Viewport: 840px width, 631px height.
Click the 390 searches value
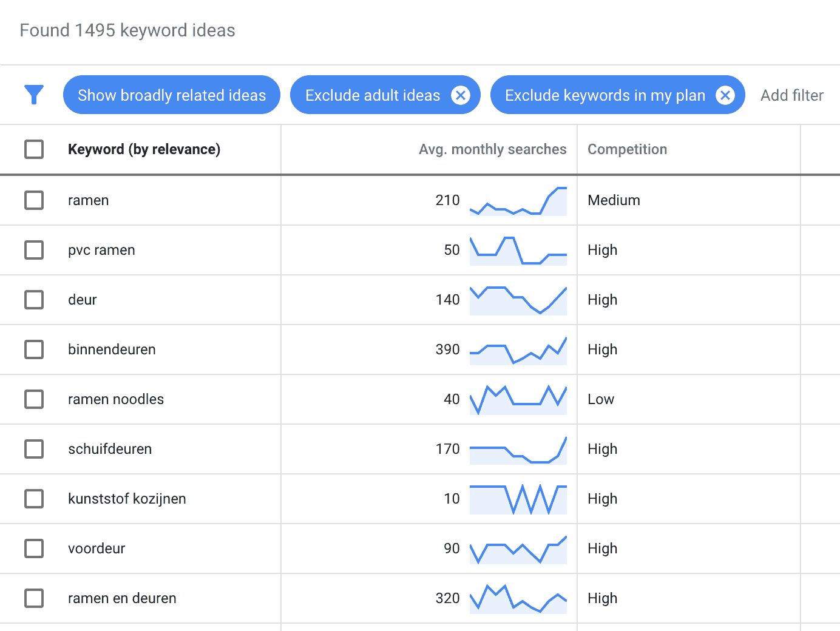[448, 349]
